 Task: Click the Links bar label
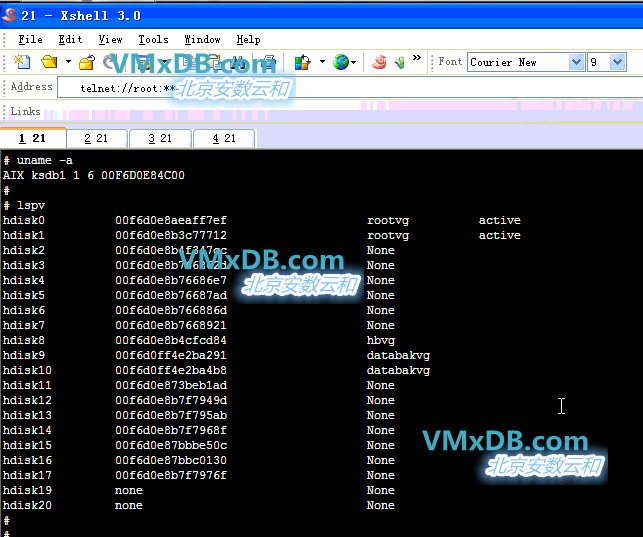click(25, 111)
